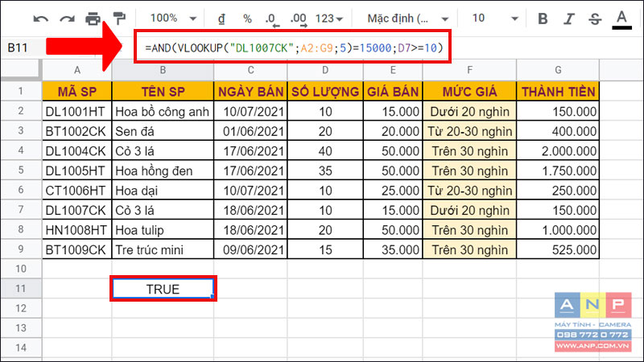Image resolution: width=644 pixels, height=362 pixels.
Task: Apply percent format icon
Action: coord(247,19)
